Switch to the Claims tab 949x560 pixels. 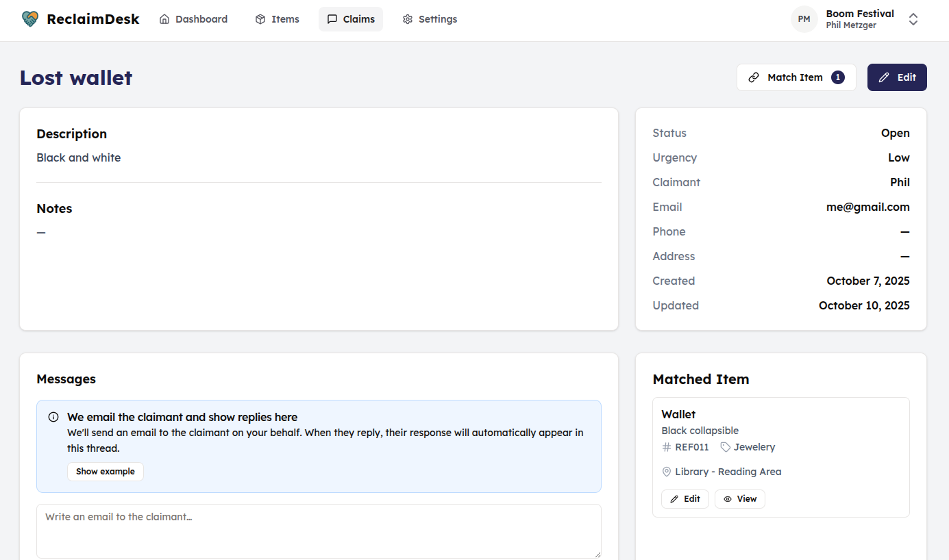[350, 18]
